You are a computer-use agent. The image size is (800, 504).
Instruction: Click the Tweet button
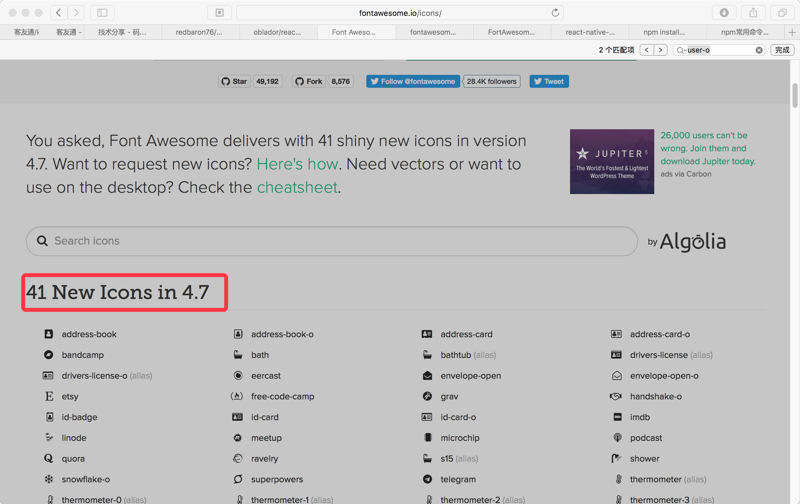click(549, 82)
